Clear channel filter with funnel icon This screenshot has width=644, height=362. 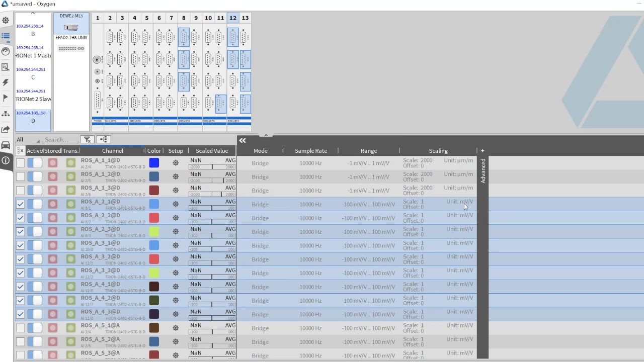tap(87, 140)
